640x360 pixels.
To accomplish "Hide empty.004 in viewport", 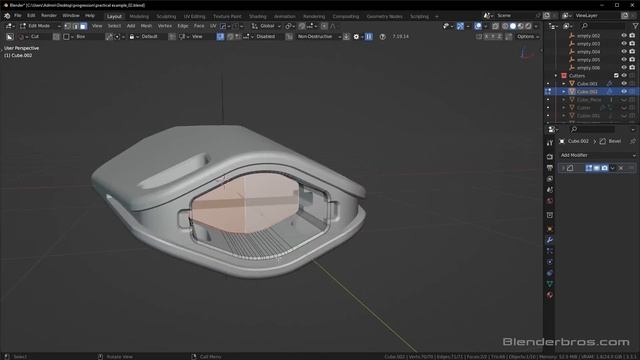I will pos(624,51).
